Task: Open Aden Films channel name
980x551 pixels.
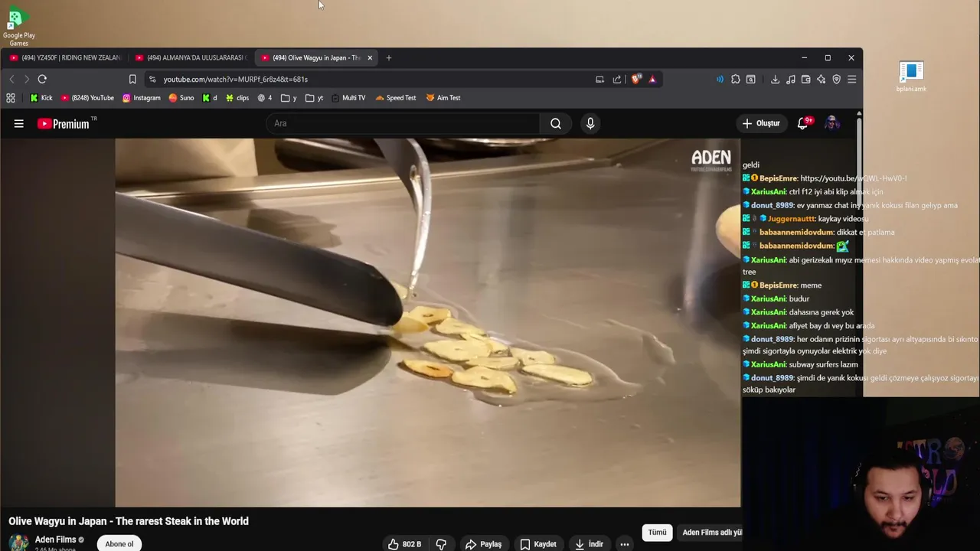Action: pos(56,540)
